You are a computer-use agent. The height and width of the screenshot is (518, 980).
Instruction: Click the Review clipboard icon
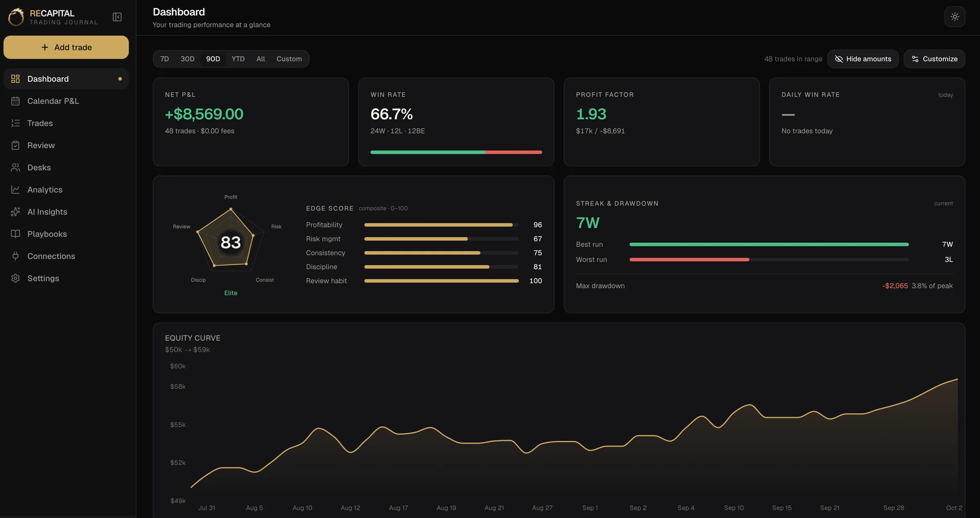pos(16,145)
